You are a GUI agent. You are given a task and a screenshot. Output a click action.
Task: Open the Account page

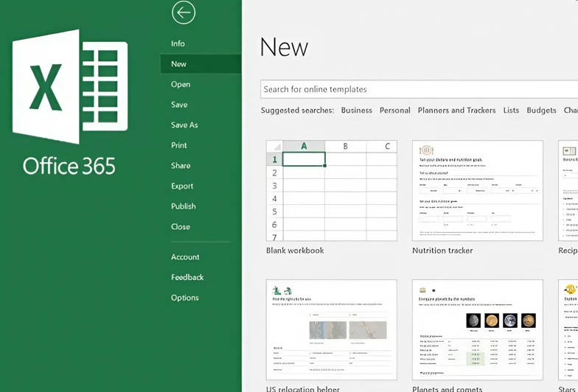coord(185,256)
